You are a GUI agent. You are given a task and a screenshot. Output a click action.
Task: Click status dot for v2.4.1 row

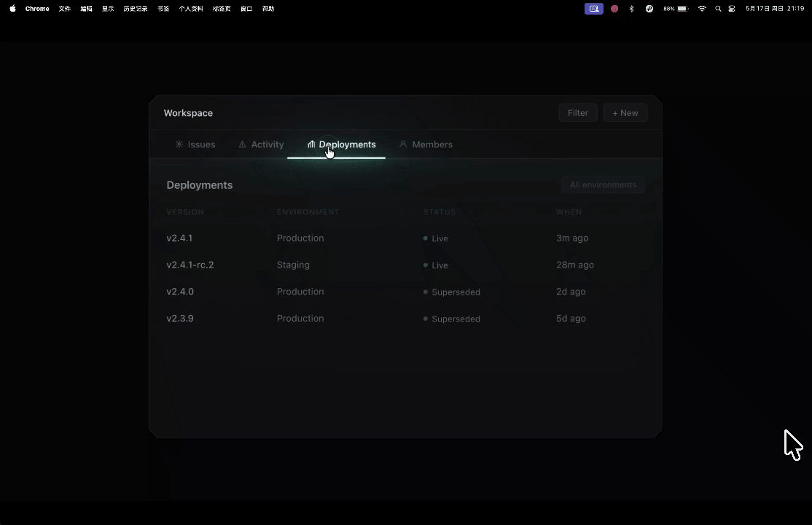pos(425,238)
